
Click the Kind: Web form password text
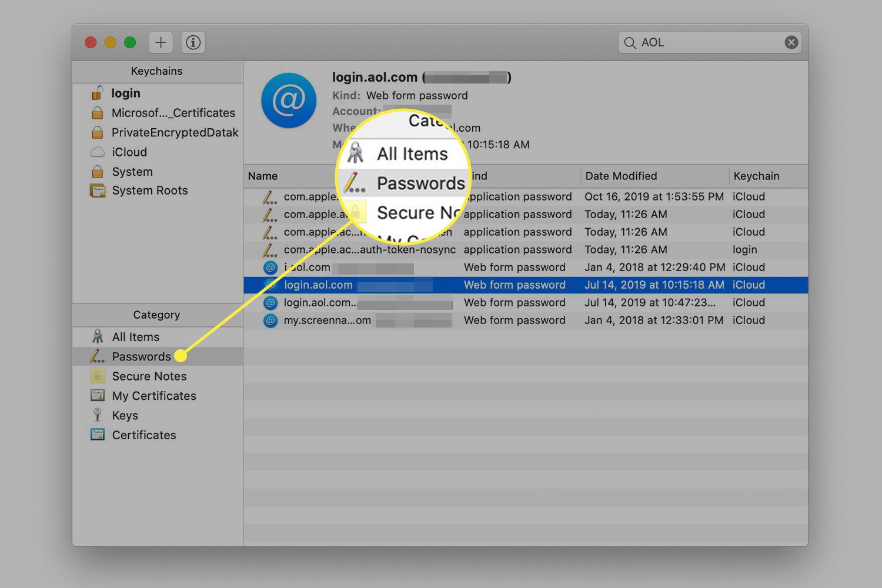[400, 95]
